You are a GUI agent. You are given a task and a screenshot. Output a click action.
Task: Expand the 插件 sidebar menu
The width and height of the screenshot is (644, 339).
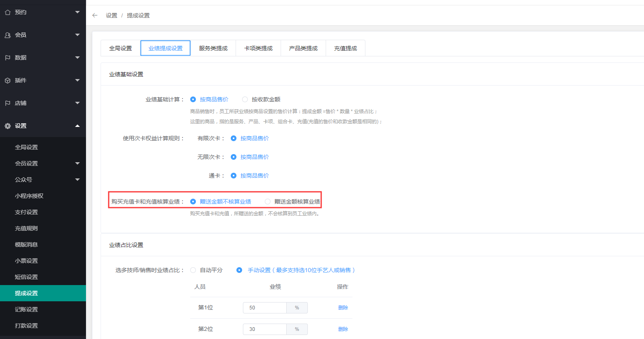(x=77, y=80)
